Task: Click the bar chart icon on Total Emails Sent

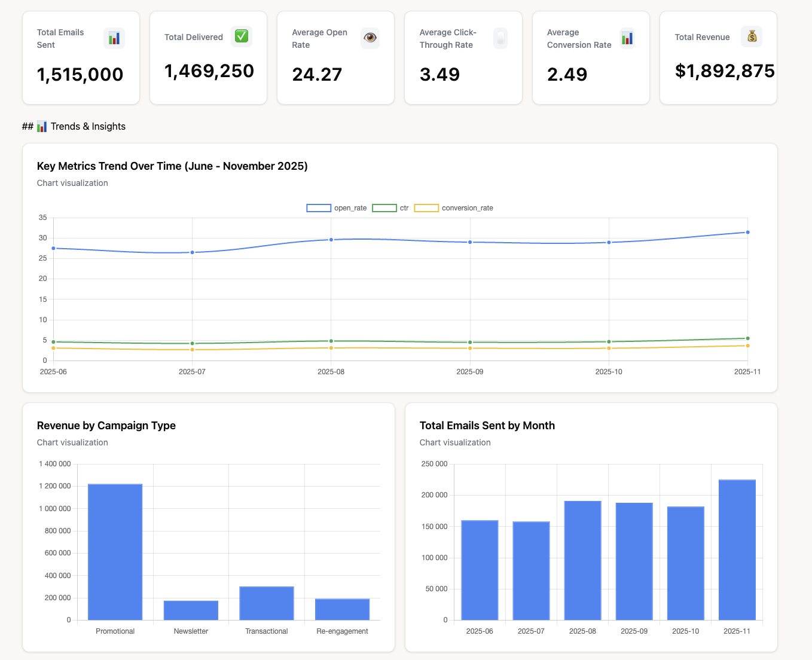Action: [x=114, y=38]
